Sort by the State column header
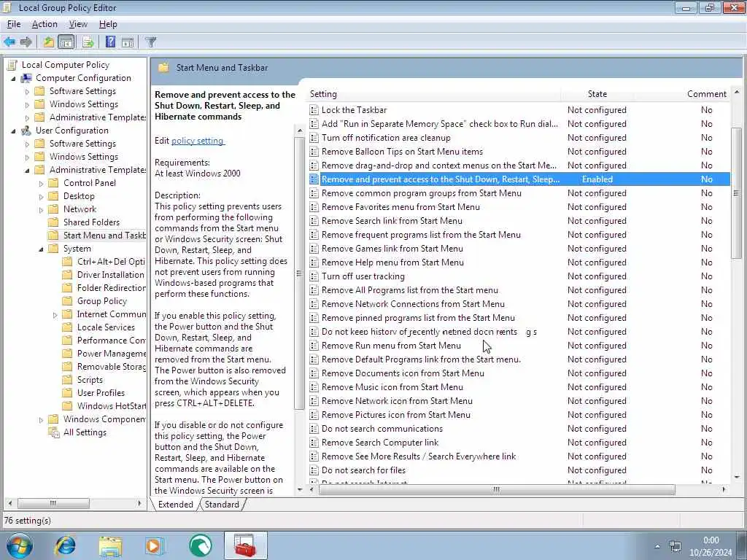This screenshot has width=747, height=560. click(x=597, y=94)
